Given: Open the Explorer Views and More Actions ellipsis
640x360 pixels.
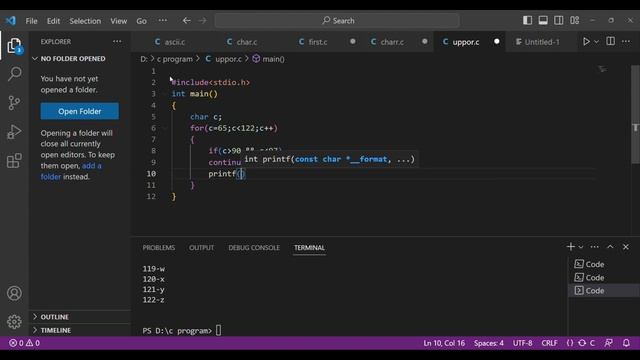Looking at the screenshot, I should point(117,41).
